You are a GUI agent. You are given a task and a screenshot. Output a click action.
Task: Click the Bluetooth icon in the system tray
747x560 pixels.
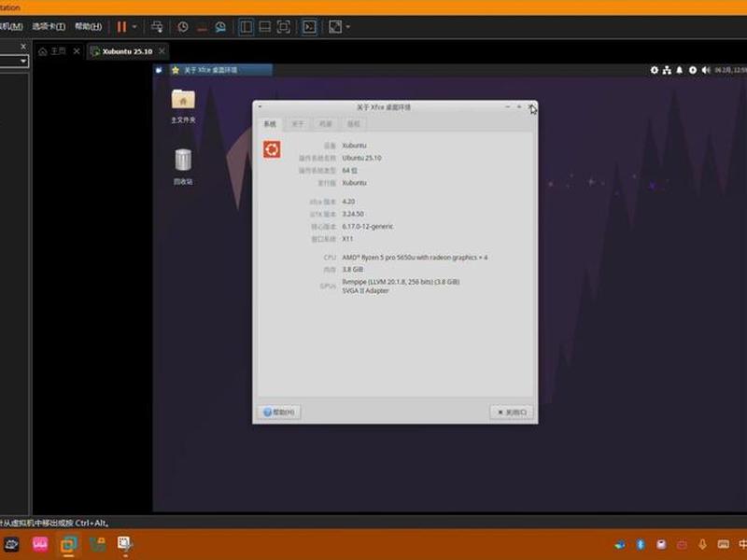pyautogui.click(x=641, y=544)
